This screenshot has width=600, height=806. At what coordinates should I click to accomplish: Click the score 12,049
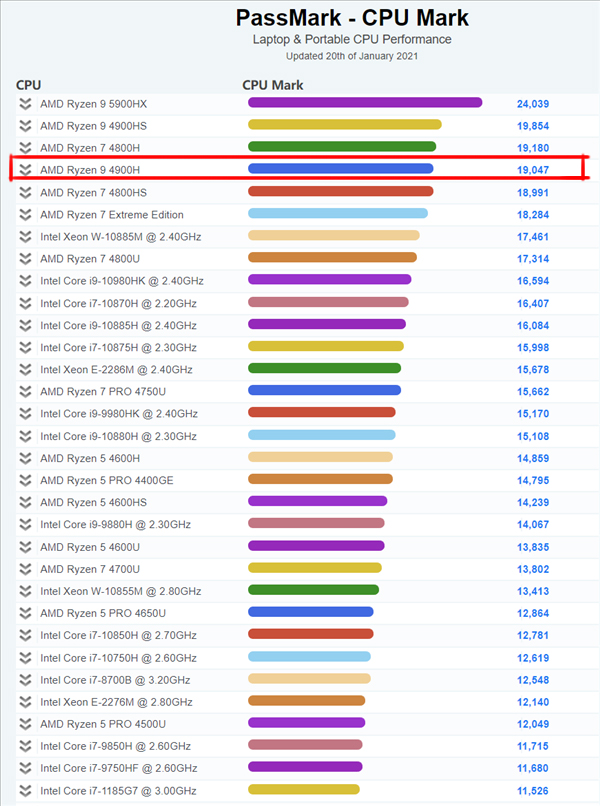tap(533, 724)
